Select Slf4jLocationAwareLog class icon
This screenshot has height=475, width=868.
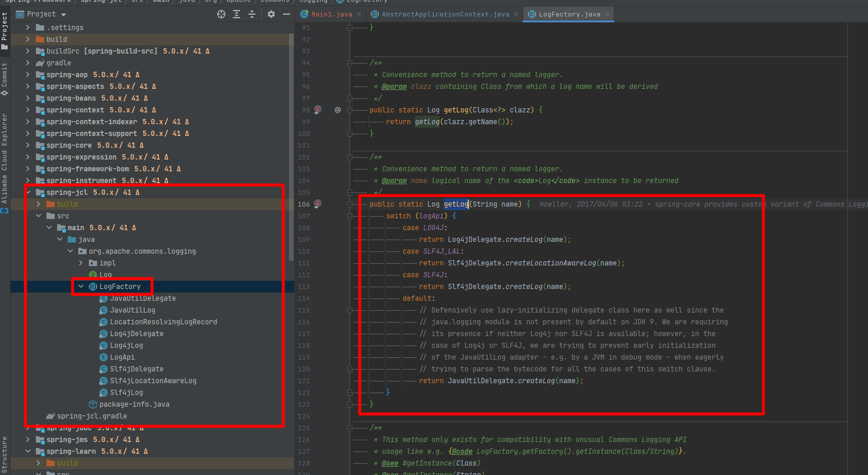(x=104, y=381)
